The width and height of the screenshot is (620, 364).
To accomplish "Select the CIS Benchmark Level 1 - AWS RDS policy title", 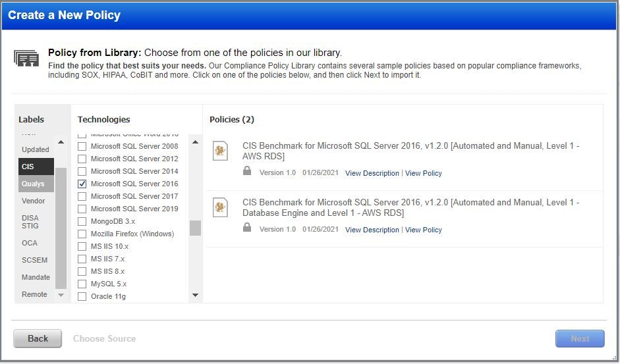I will coord(411,151).
